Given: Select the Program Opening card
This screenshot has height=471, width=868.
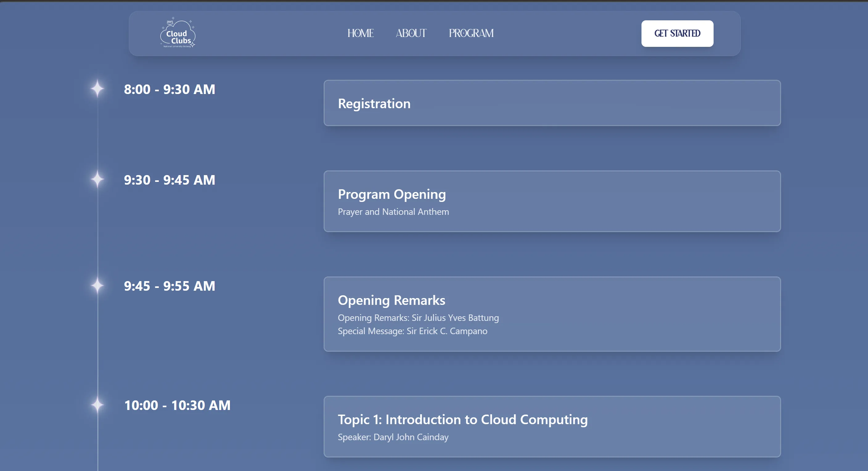Looking at the screenshot, I should 552,201.
